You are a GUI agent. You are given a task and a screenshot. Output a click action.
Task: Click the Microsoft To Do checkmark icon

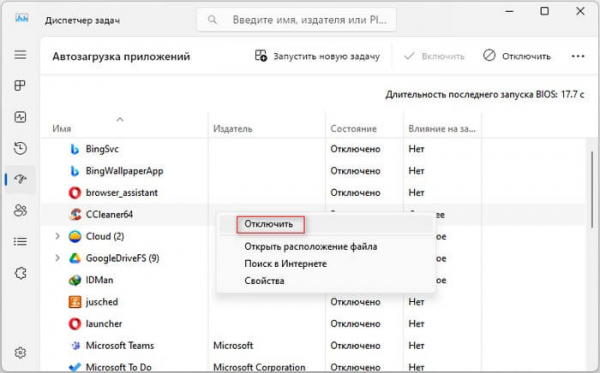(x=75, y=367)
